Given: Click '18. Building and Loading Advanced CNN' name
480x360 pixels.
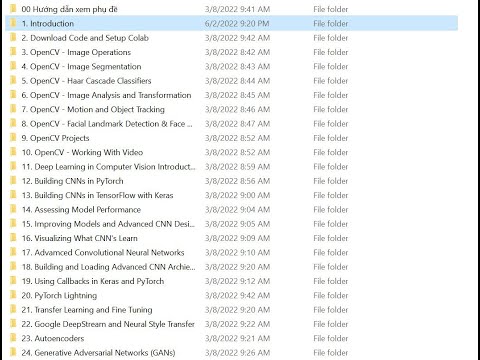Looking at the screenshot, I should pyautogui.click(x=109, y=267).
